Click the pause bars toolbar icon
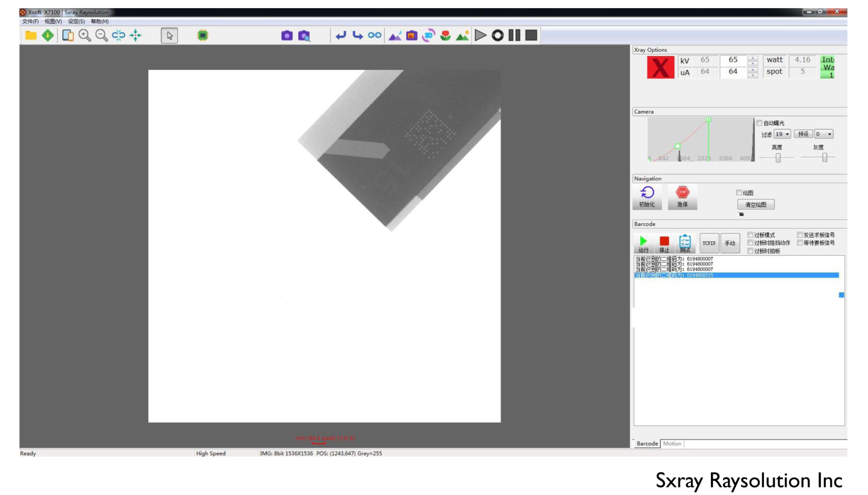Screen dimensions: 868x495 (x=514, y=35)
